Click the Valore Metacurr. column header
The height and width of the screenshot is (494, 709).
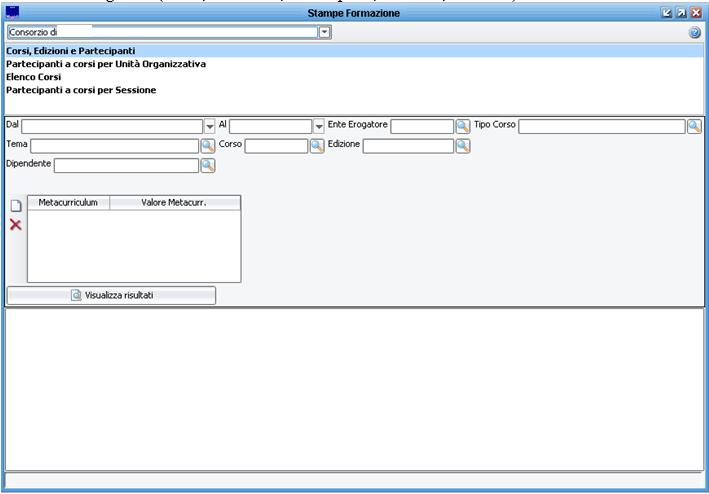coord(174,202)
